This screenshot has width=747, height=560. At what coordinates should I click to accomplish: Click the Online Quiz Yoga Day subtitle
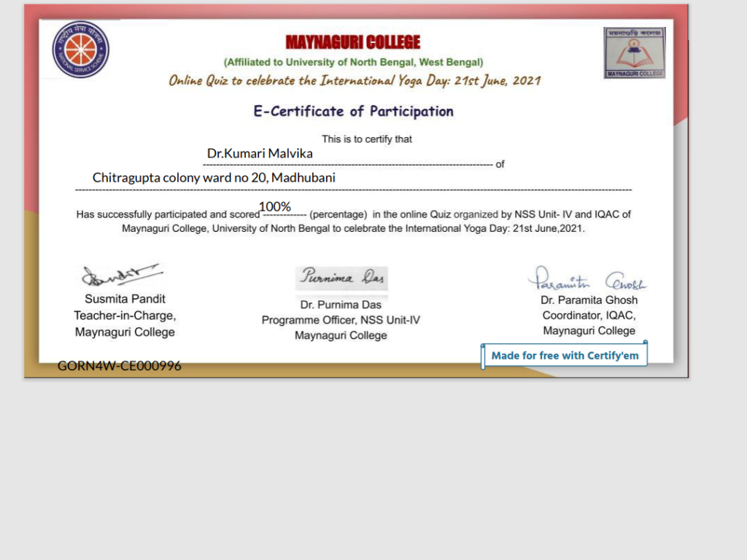pos(355,81)
